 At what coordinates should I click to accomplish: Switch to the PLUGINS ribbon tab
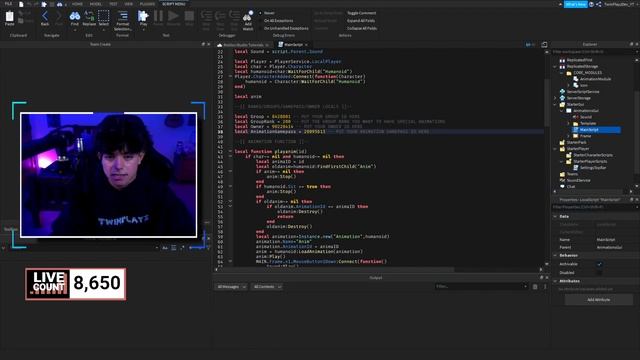pyautogui.click(x=147, y=4)
